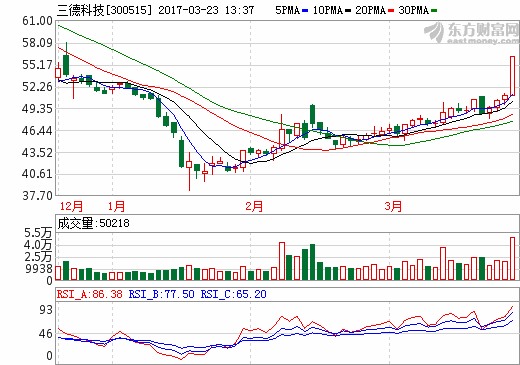This screenshot has height=365, width=520.
Task: Click the RSI_B:77.50 indicator label
Action: point(162,294)
